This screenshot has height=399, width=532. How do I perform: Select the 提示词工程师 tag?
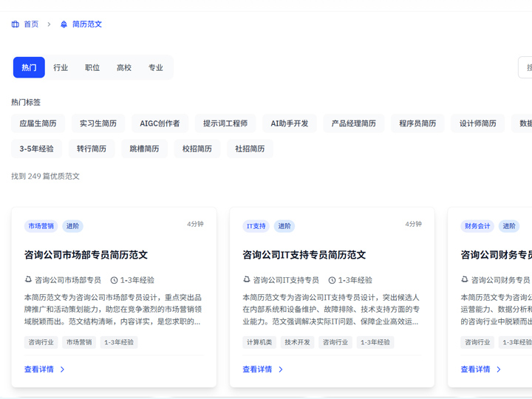[x=225, y=123]
